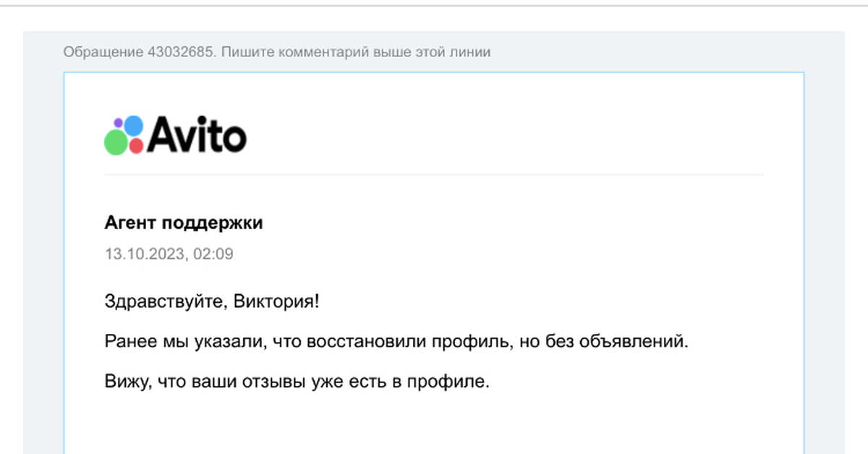The image size is (868, 454).
Task: Click the green circle in the Avito logo
Action: tap(116, 142)
